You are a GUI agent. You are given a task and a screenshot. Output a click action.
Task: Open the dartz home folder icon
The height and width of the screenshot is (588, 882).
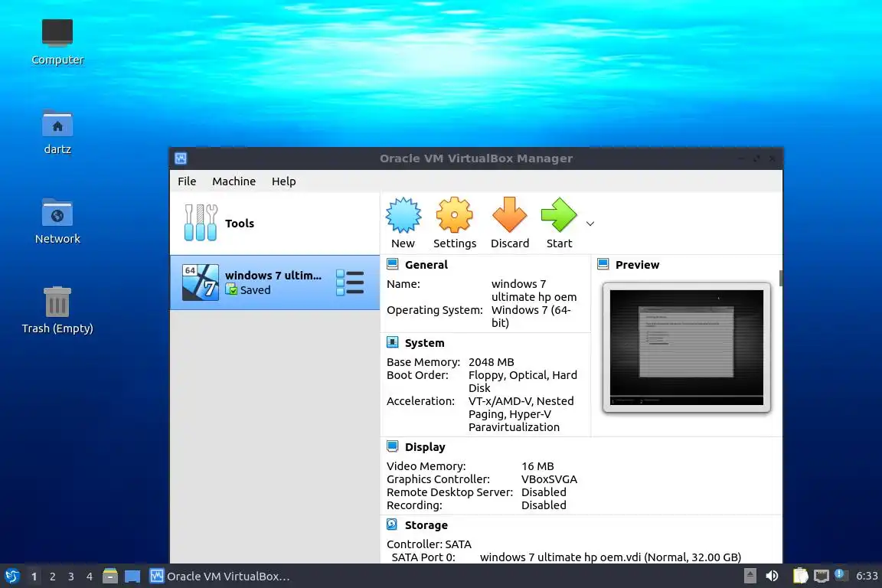(57, 132)
